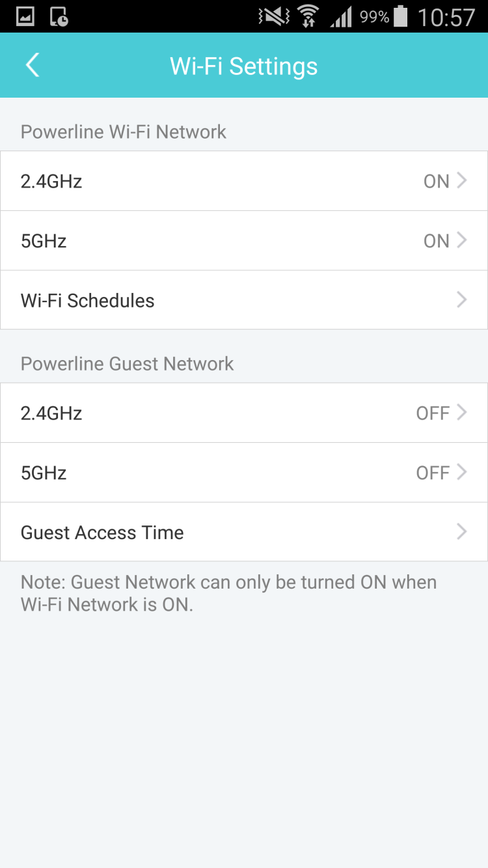Toggle OFF status of Guest 2.4GHz network

[433, 413]
